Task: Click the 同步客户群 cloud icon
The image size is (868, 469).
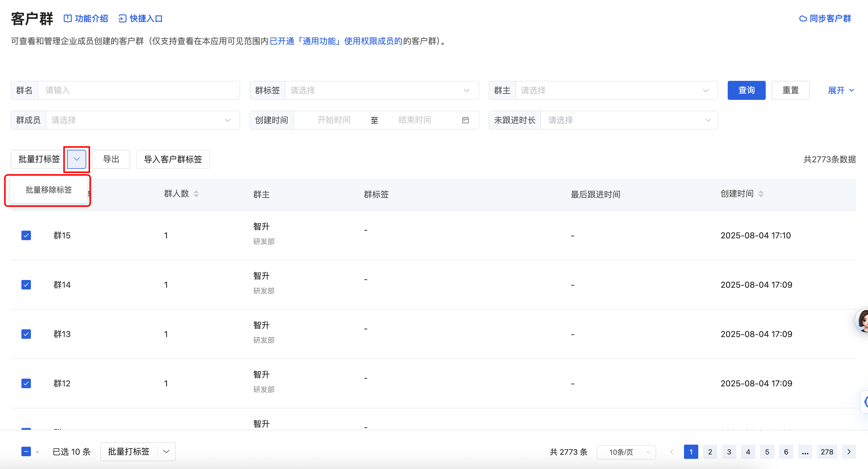Action: [803, 18]
